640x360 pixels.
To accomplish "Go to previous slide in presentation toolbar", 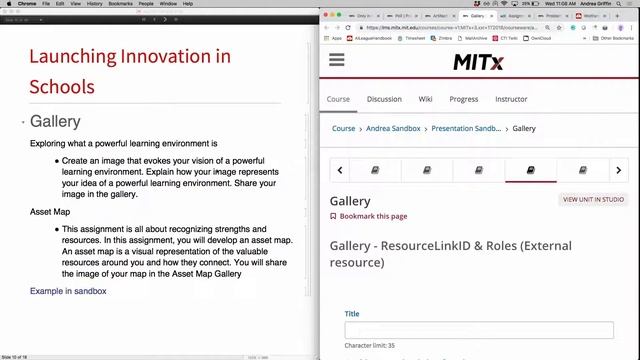I will [154, 19].
